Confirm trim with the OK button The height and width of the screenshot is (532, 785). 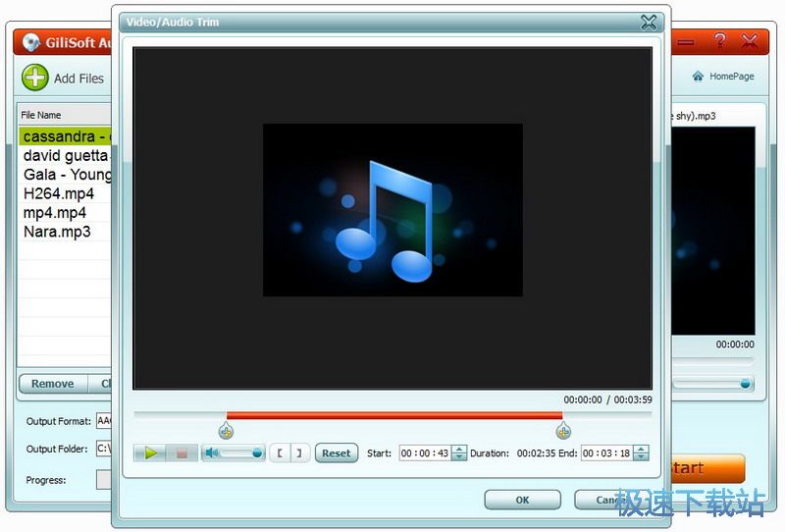coord(522,500)
